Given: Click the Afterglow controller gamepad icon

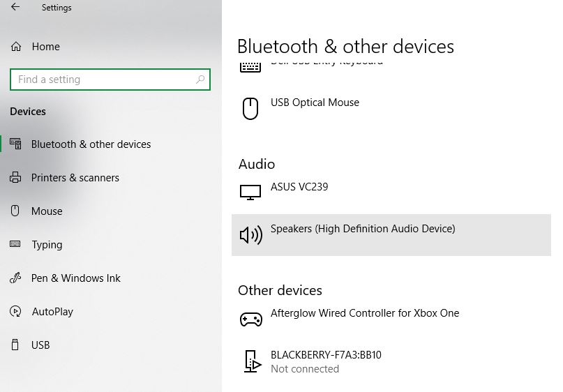Looking at the screenshot, I should point(250,319).
